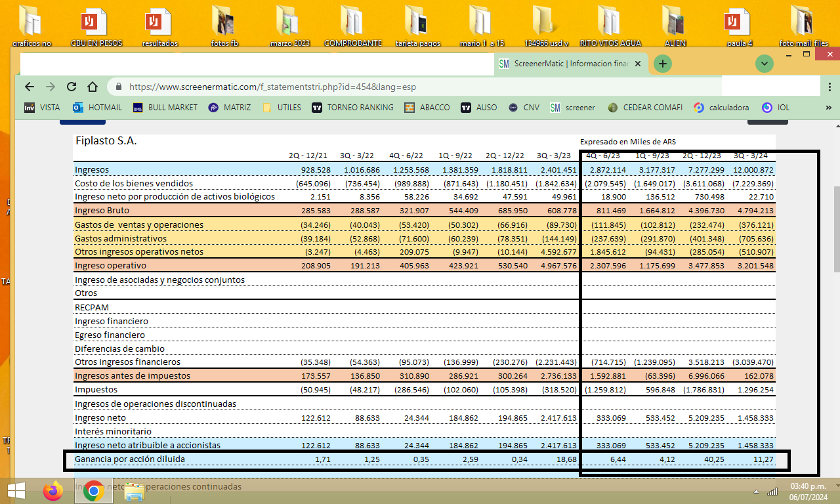The width and height of the screenshot is (840, 504).
Task: Click the 'Ingresos' row label
Action: (92, 170)
